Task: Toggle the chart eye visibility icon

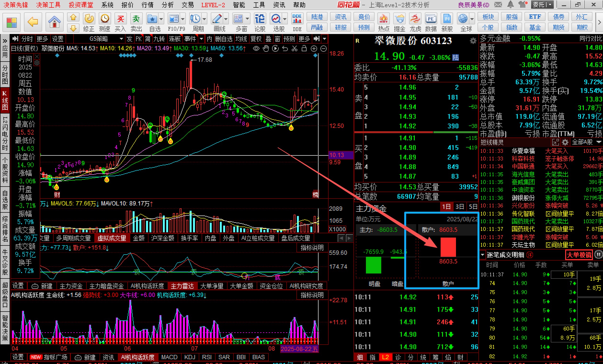Action: click(256, 49)
